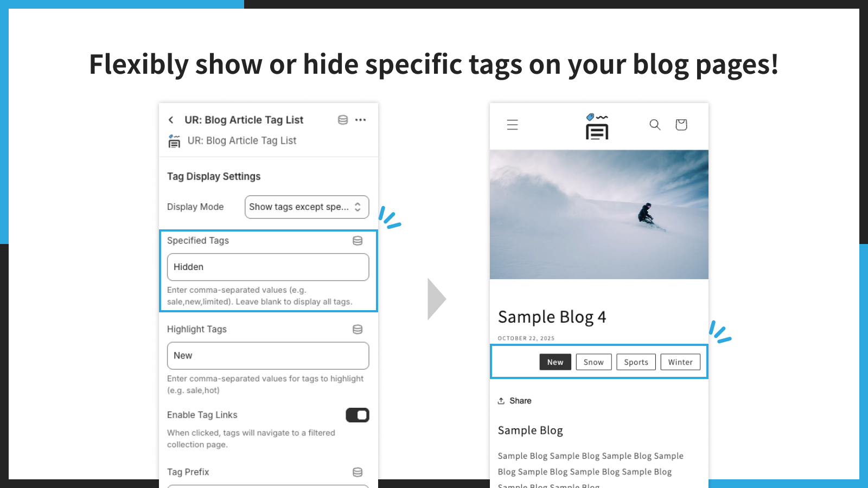Select the highlighted New tag
Viewport: 868px width, 488px height.
tap(555, 362)
